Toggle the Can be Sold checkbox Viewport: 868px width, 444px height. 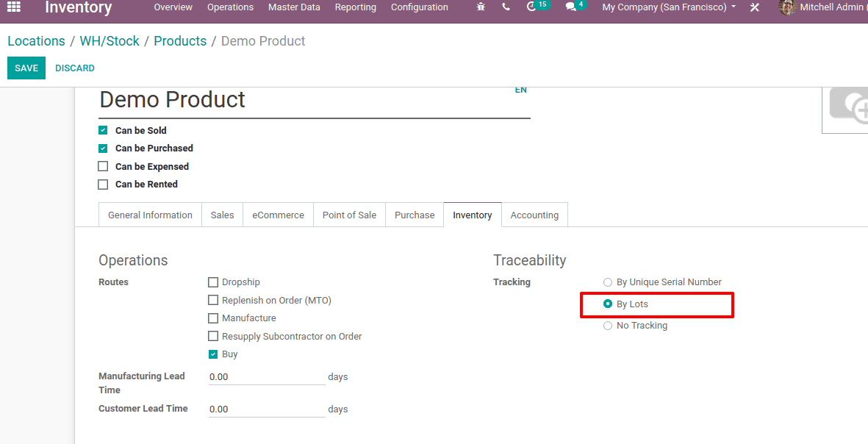click(x=103, y=131)
